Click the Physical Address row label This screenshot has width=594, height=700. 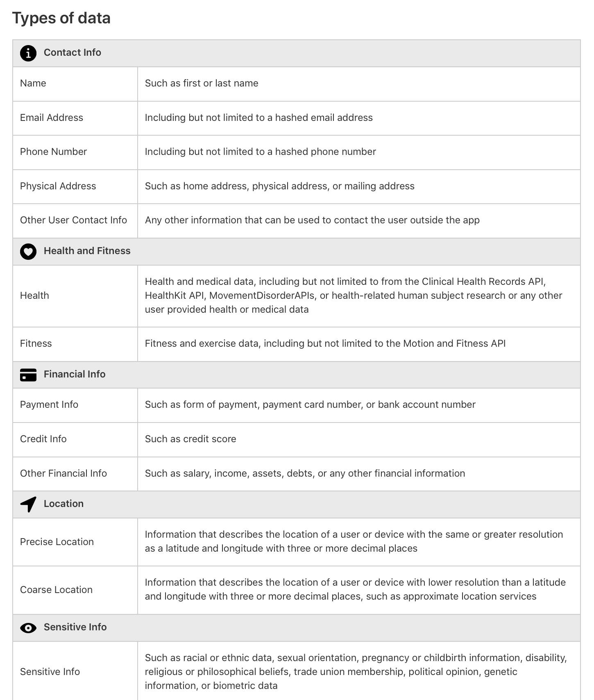(58, 186)
